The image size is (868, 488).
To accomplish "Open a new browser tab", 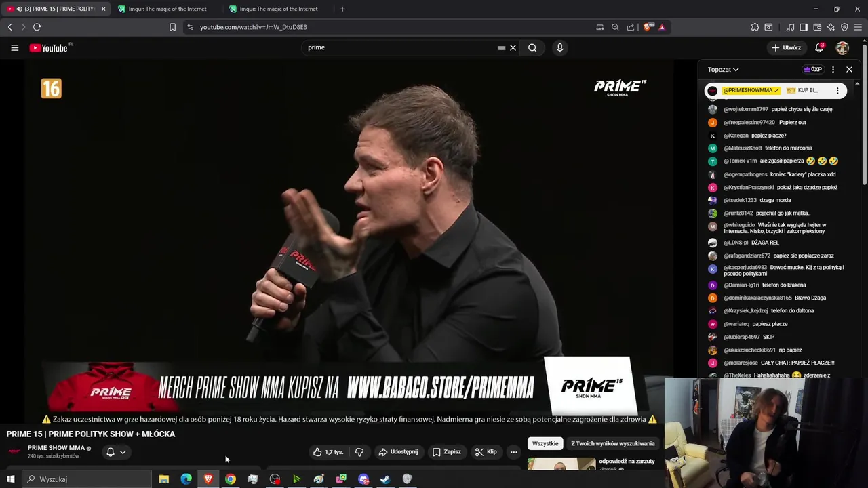I will point(342,9).
